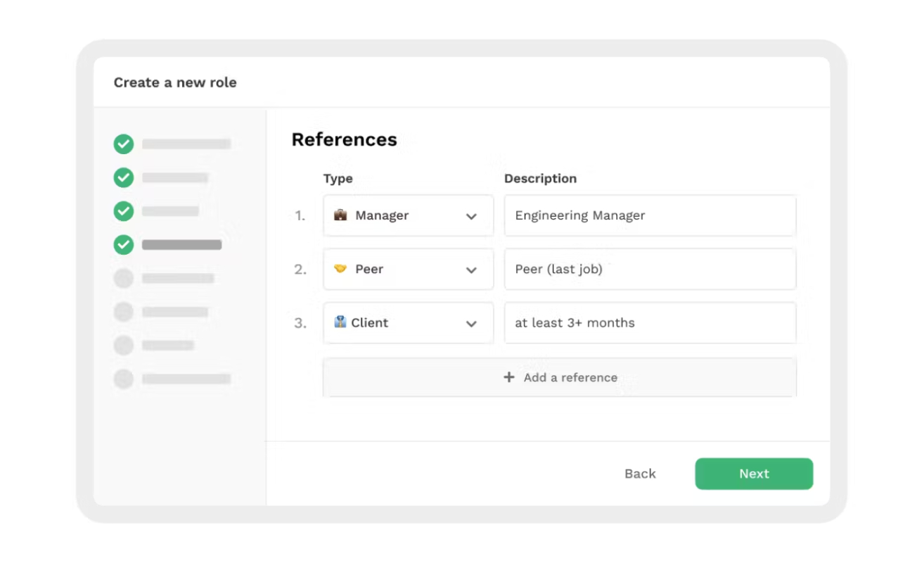Go Back to the previous step
Viewport: 924px width, 563px height.
click(x=640, y=474)
